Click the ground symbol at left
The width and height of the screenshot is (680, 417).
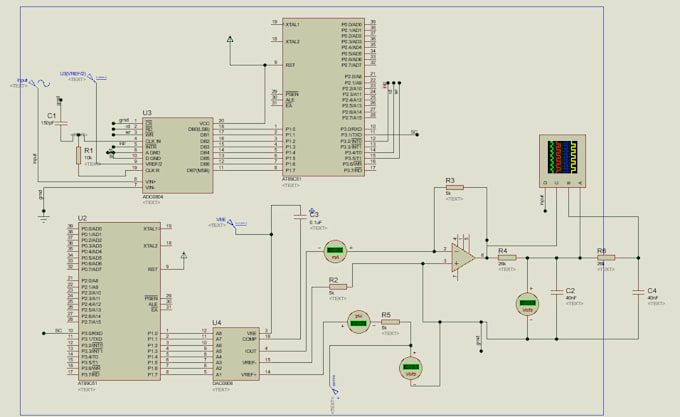pos(43,215)
